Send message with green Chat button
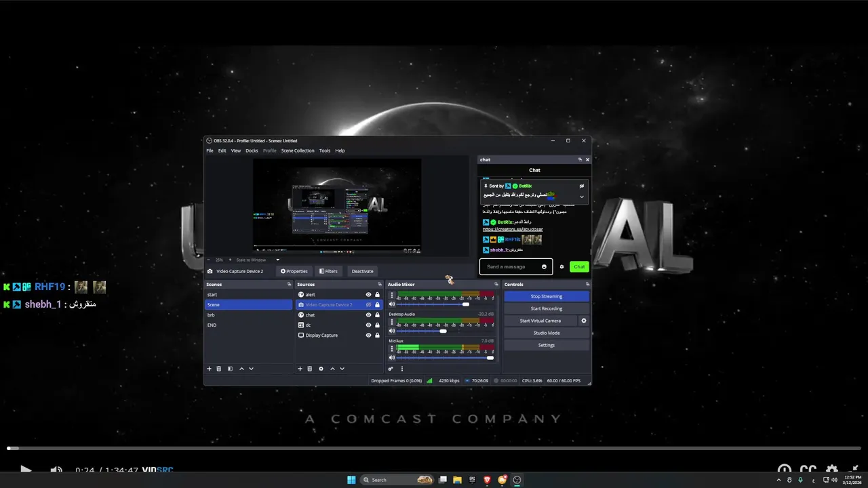 tap(579, 266)
